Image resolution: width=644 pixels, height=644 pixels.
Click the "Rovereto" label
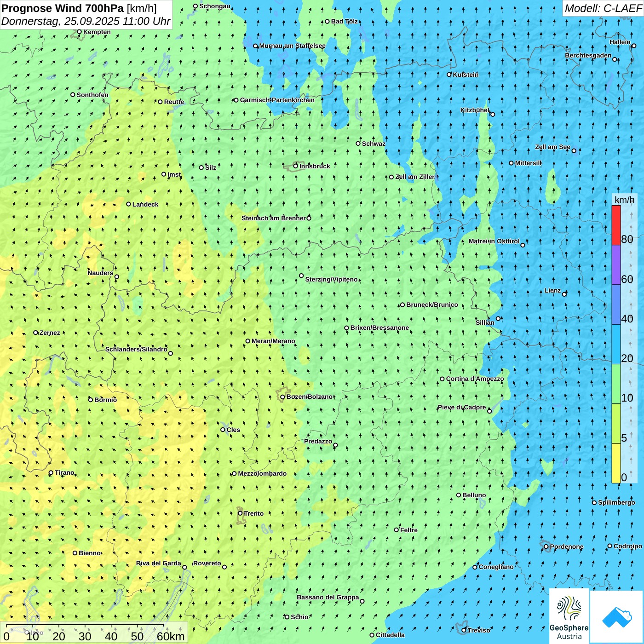[207, 563]
